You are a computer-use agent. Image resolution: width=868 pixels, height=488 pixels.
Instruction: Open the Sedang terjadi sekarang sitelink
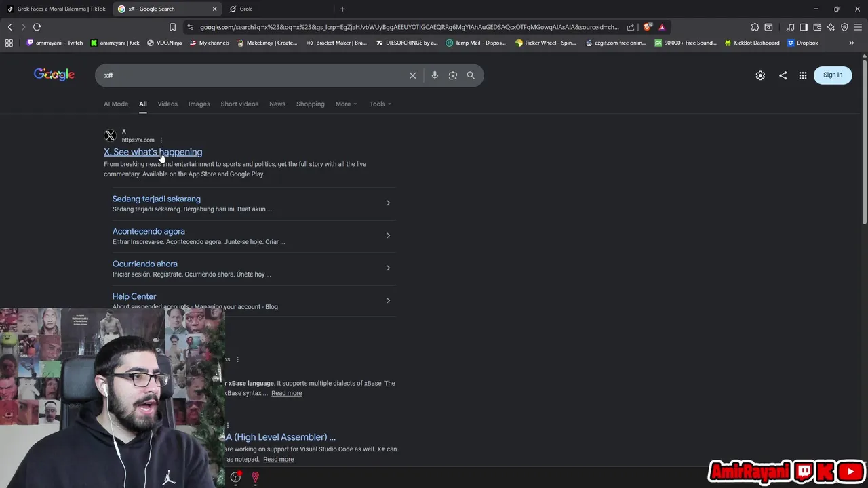click(157, 199)
